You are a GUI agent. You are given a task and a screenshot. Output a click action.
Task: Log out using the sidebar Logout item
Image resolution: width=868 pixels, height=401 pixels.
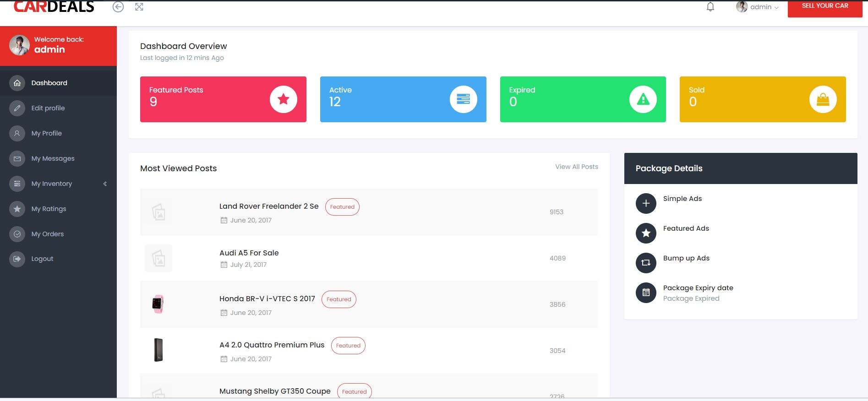click(42, 259)
